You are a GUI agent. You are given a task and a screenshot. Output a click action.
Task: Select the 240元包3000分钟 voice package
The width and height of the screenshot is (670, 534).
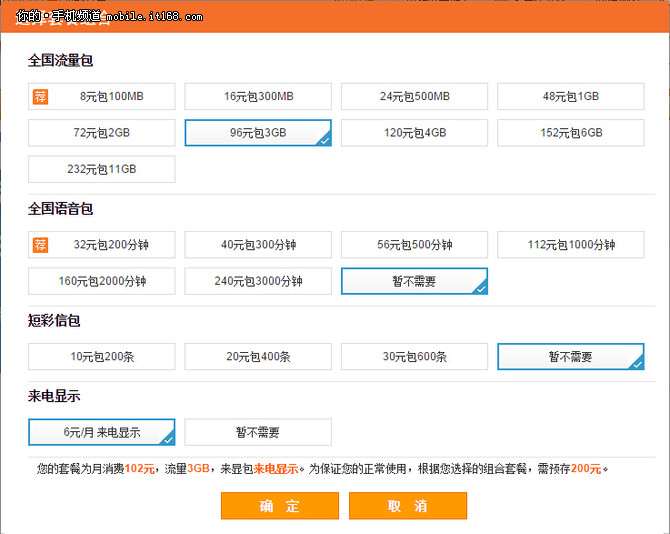tap(258, 281)
